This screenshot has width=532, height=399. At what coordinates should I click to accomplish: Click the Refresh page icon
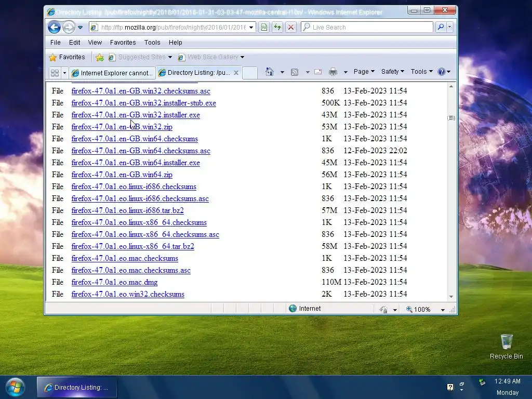click(x=277, y=27)
